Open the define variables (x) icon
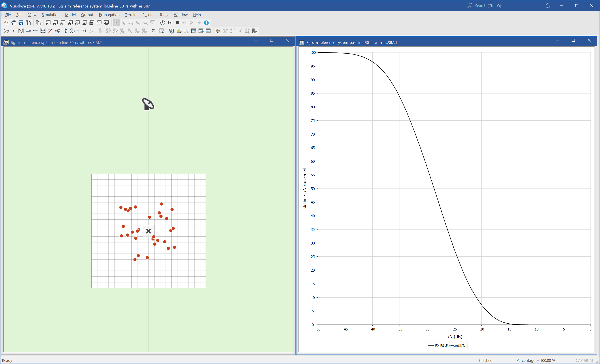This screenshot has width=600, height=364. (x=83, y=31)
